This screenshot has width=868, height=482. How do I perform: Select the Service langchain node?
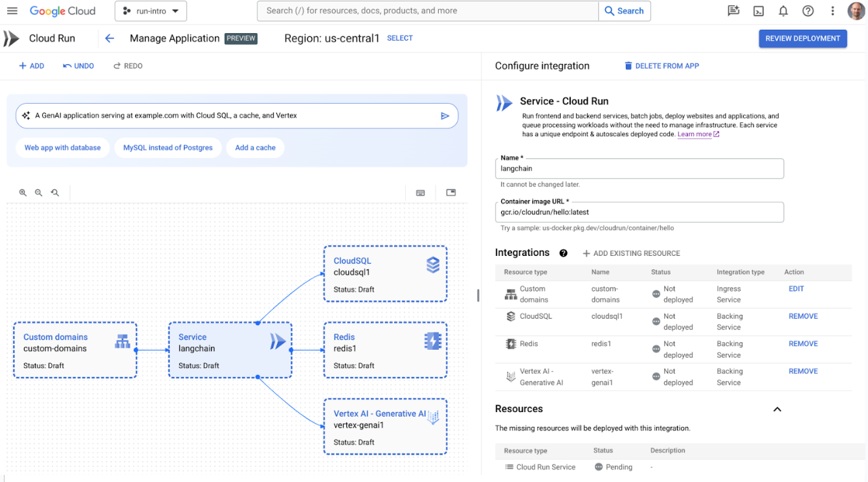[x=230, y=350]
